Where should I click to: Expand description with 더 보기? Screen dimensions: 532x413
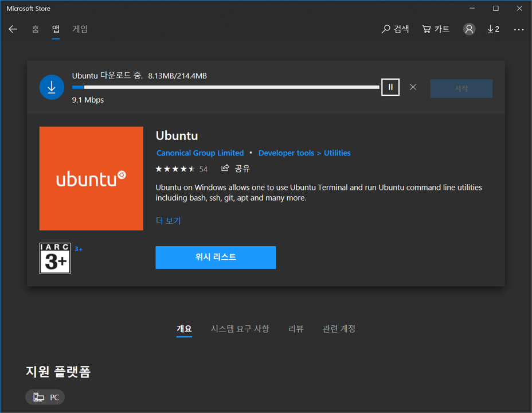click(169, 221)
